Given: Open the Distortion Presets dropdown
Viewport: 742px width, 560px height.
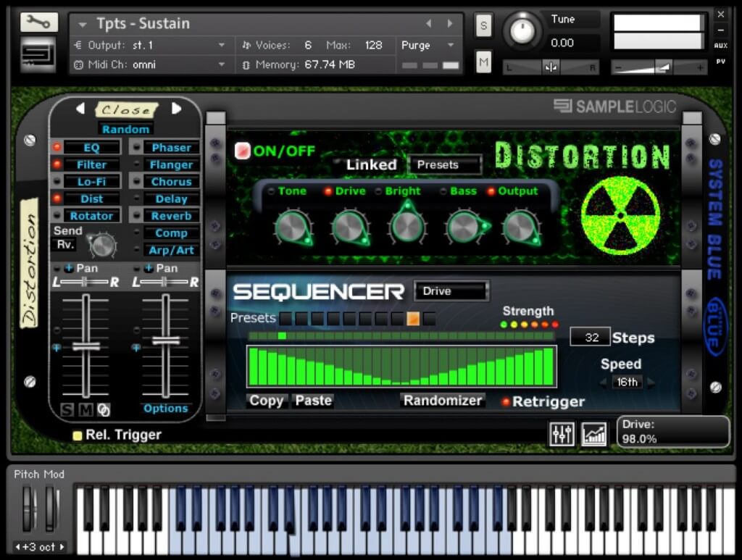Looking at the screenshot, I should (444, 164).
